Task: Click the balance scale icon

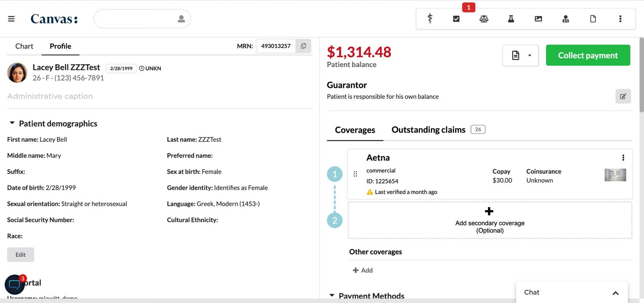Action: pos(484,19)
